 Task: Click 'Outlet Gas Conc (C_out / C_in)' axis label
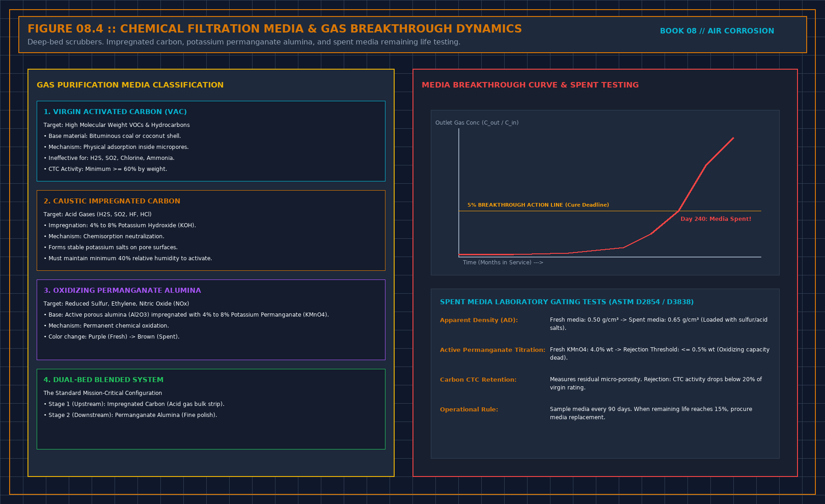click(x=477, y=123)
